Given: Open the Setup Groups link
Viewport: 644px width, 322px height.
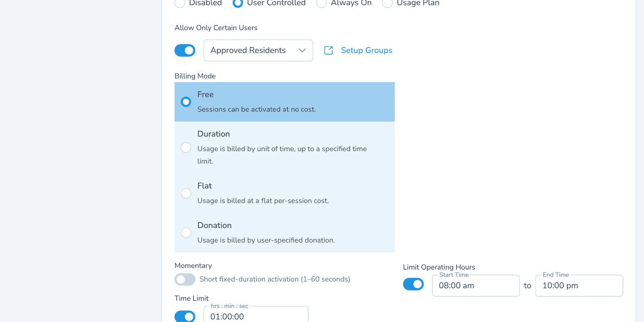Looking at the screenshot, I should pos(366,50).
